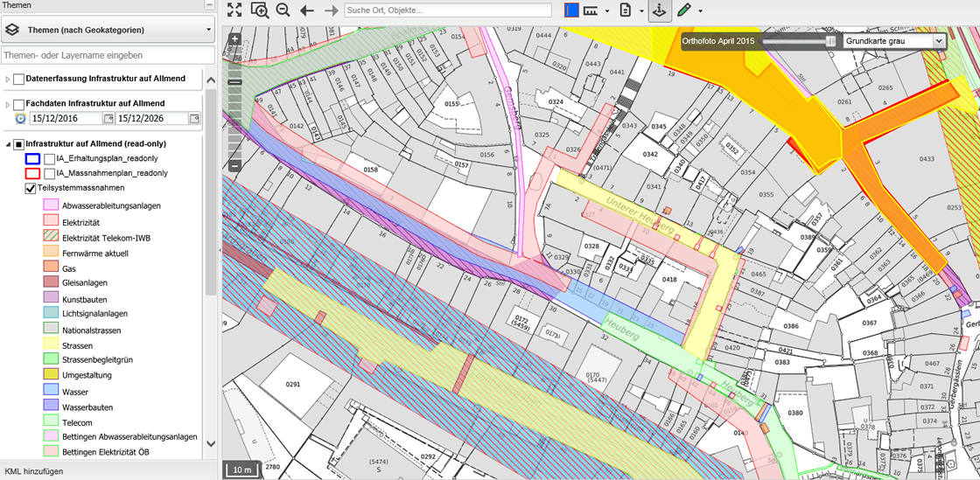Adjust the Orthofoto April 2015 opacity slider
This screenshot has height=480, width=980.
tap(829, 41)
